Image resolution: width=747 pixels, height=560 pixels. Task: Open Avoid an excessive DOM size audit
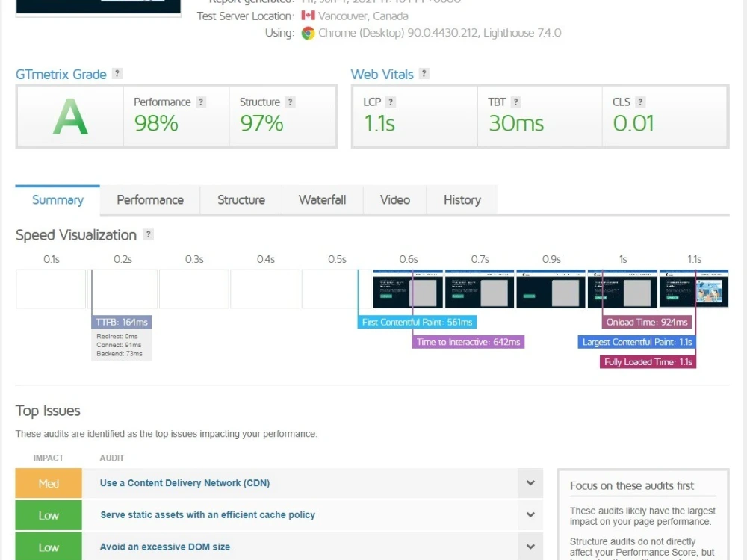pyautogui.click(x=165, y=547)
